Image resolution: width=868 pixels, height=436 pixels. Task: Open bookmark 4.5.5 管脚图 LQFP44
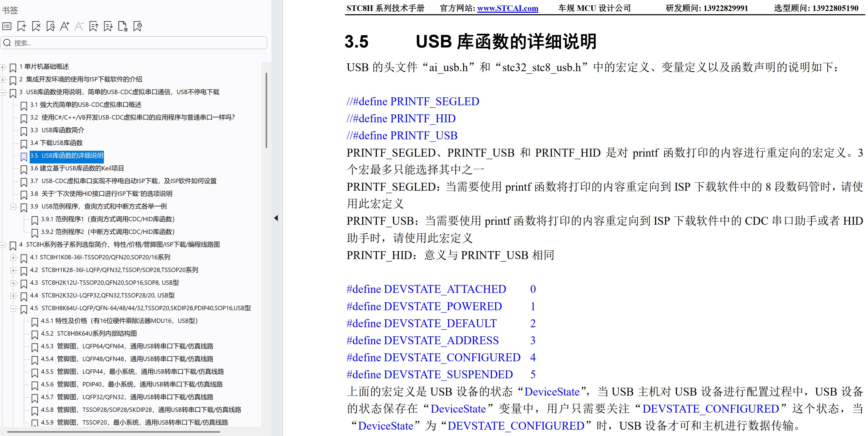(132, 372)
